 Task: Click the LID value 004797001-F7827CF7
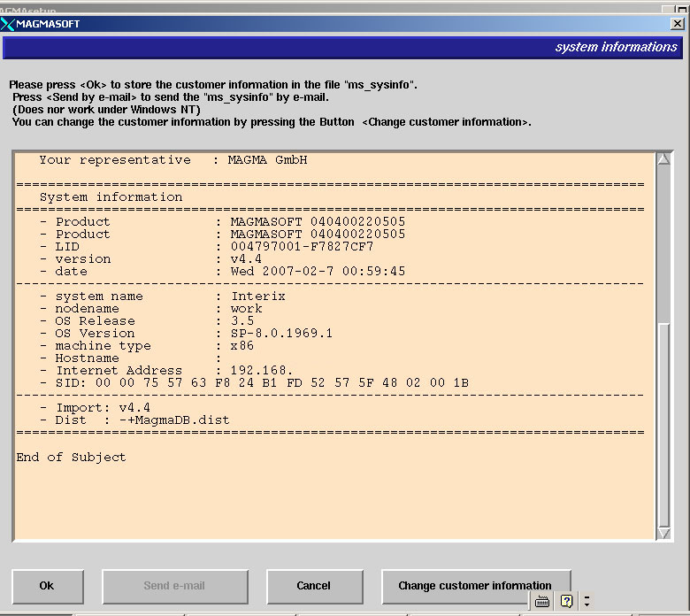tap(302, 247)
